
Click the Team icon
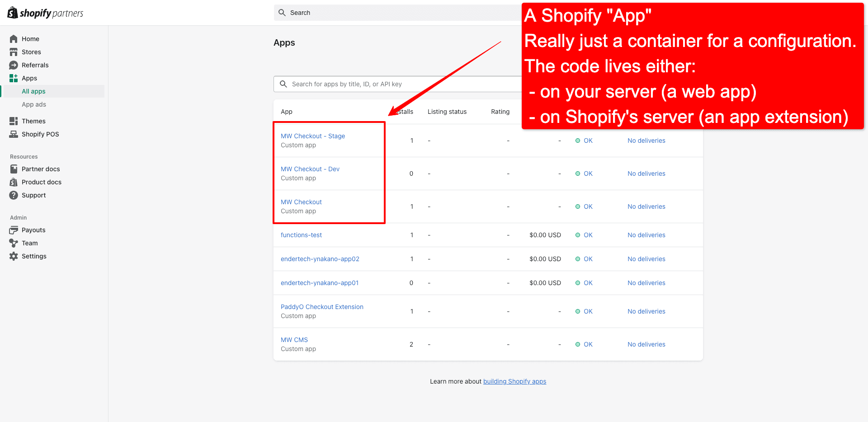point(14,243)
